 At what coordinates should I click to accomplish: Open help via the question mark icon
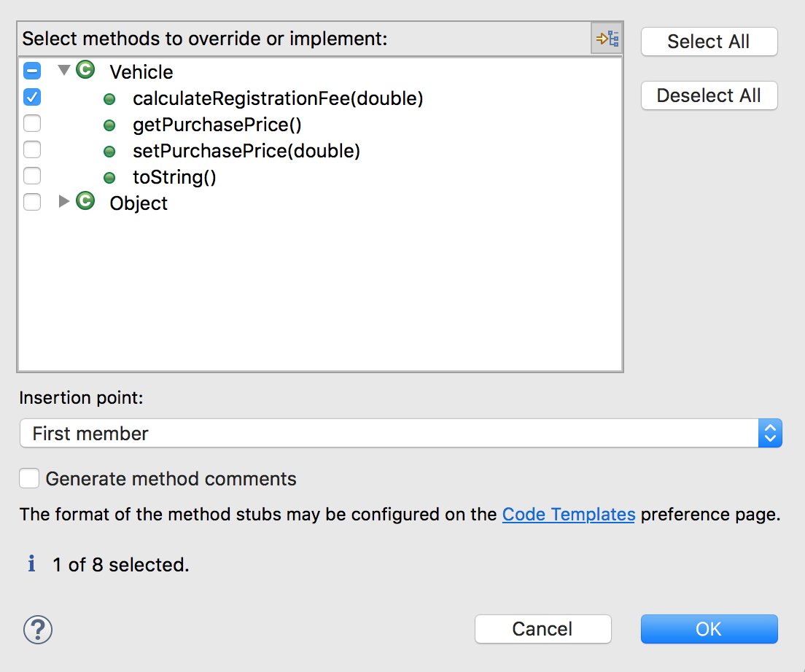(37, 630)
